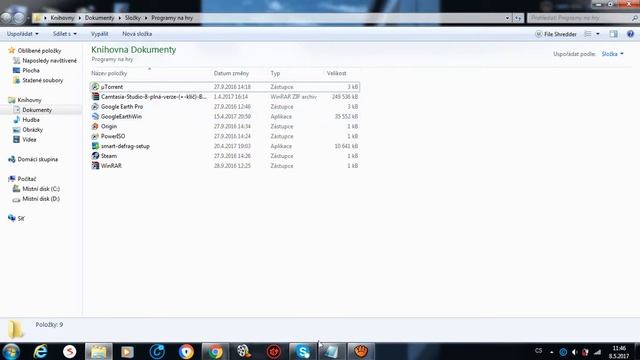Screen dimensions: 640x360
Task: Select Síť in the navigation pane
Action: 21,218
